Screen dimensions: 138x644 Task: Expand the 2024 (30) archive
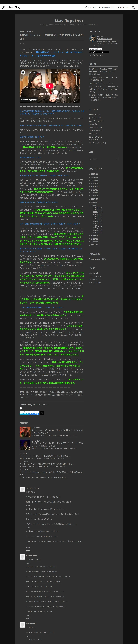coord(90,177)
